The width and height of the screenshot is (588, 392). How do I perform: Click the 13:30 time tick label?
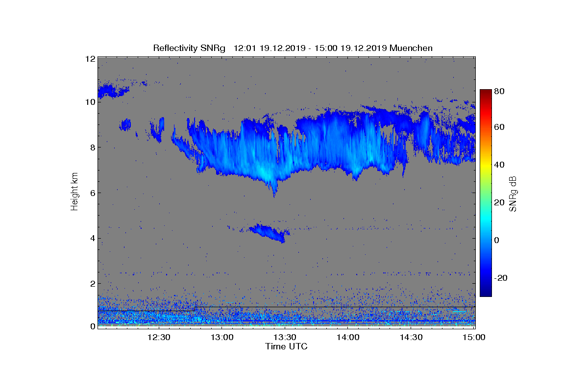[x=285, y=337]
